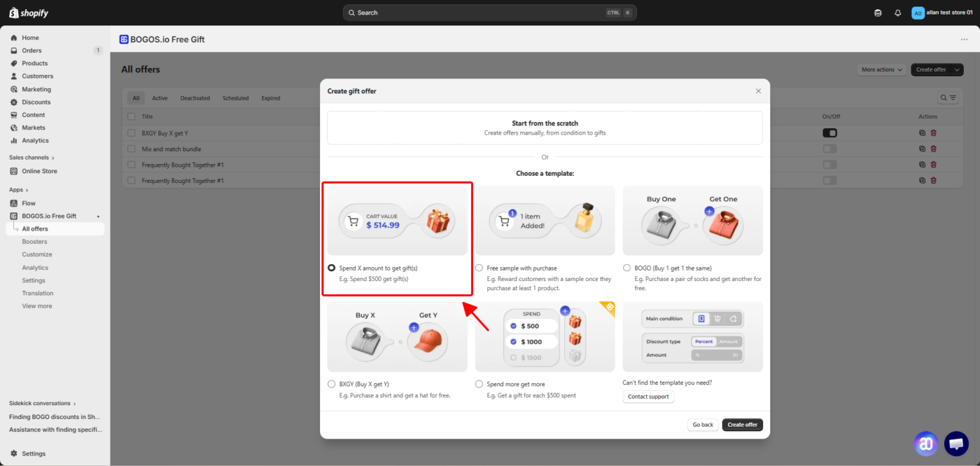Duplicate the Mix and match bundle offer
Screen dimensions: 980x466
click(922, 149)
